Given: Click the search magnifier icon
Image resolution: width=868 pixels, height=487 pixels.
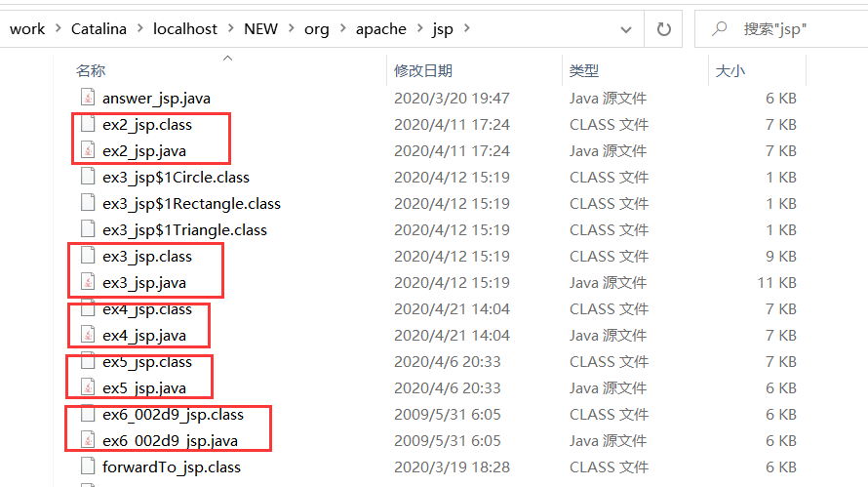Looking at the screenshot, I should (x=719, y=28).
